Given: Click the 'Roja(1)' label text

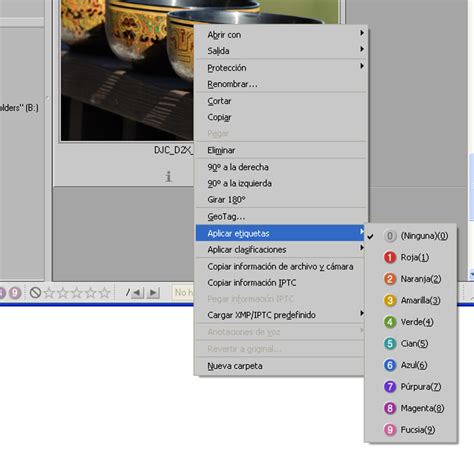Looking at the screenshot, I should click(415, 257).
